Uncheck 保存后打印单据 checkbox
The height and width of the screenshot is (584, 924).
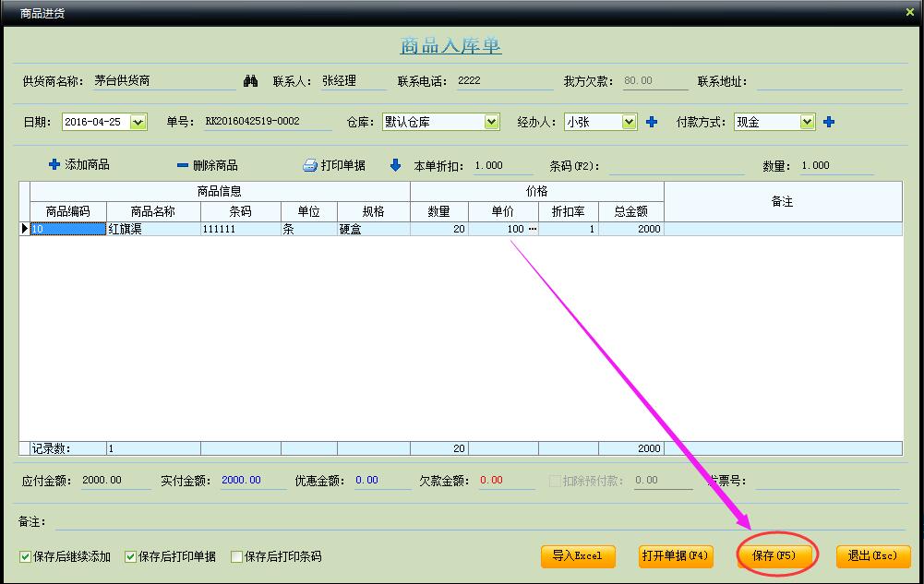pos(131,557)
